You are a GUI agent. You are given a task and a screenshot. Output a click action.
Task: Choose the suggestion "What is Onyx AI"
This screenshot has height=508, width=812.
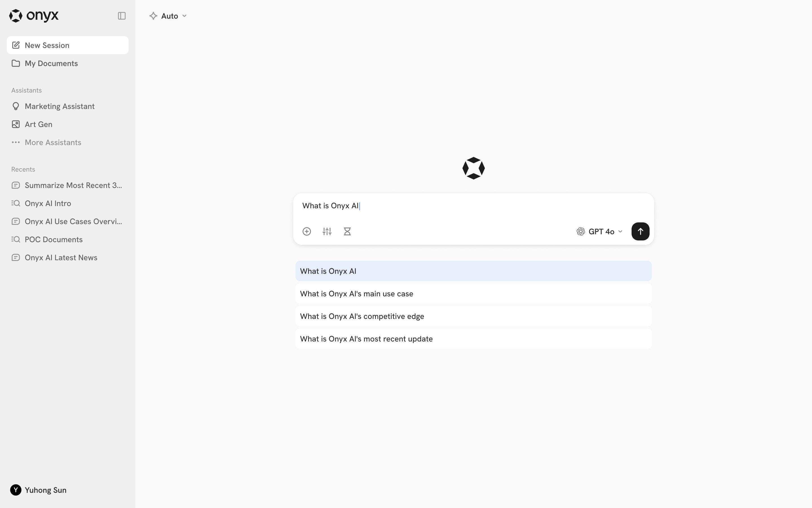[x=473, y=271]
